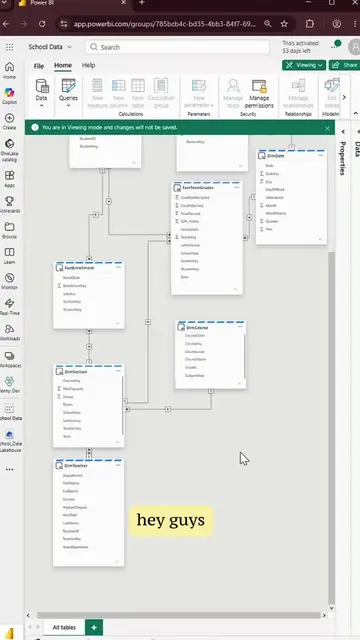The width and height of the screenshot is (360, 640).
Task: Open a new browser tab
Action: 142,2
